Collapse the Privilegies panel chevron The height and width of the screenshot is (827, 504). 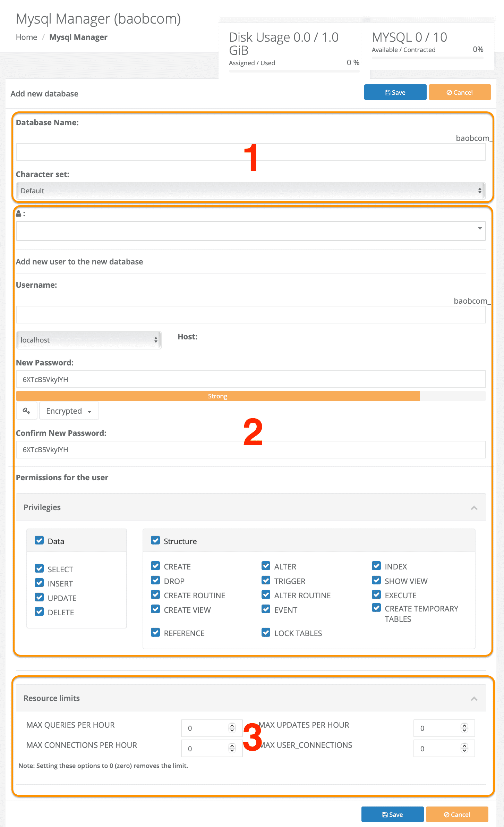pos(474,508)
